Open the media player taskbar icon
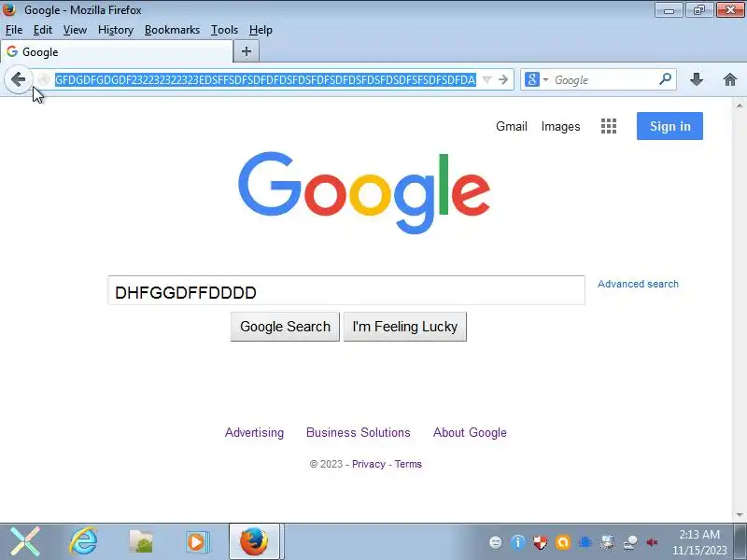747x560 pixels. pyautogui.click(x=197, y=541)
